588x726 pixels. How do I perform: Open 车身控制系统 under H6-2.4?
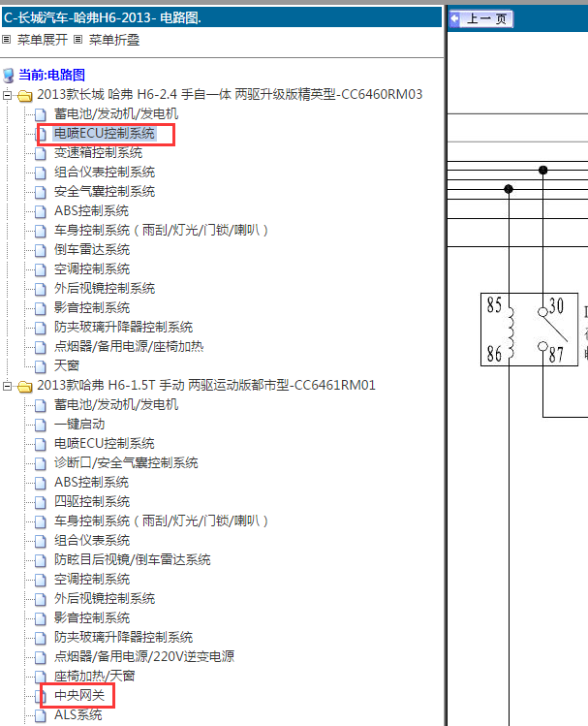(161, 230)
